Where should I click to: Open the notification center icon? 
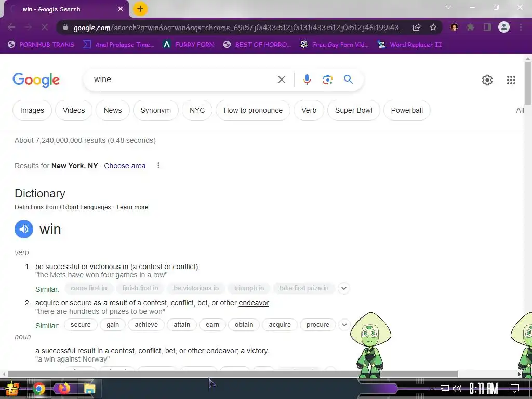point(515,389)
